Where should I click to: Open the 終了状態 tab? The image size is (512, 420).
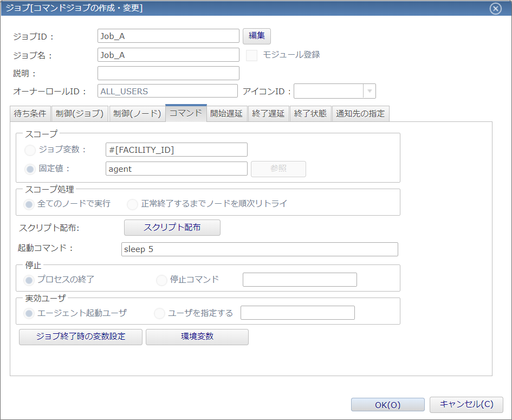(x=310, y=114)
